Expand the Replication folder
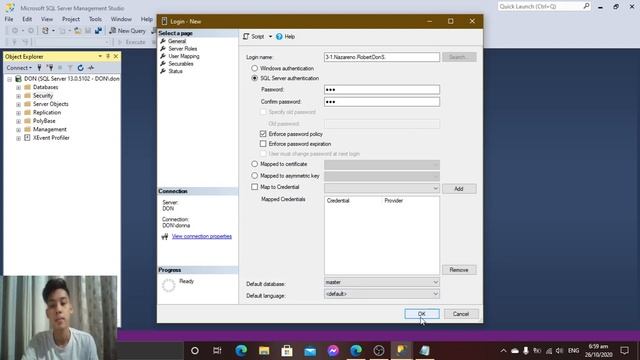The image size is (640, 360). [x=18, y=113]
